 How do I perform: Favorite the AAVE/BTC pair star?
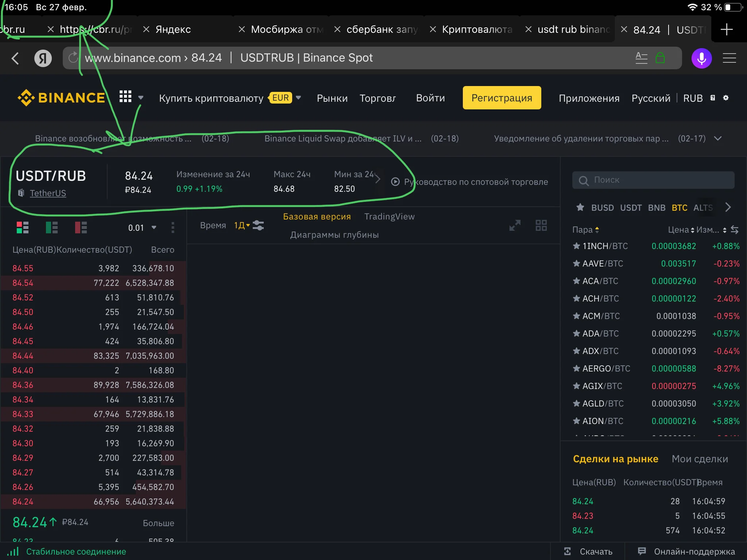[576, 264]
